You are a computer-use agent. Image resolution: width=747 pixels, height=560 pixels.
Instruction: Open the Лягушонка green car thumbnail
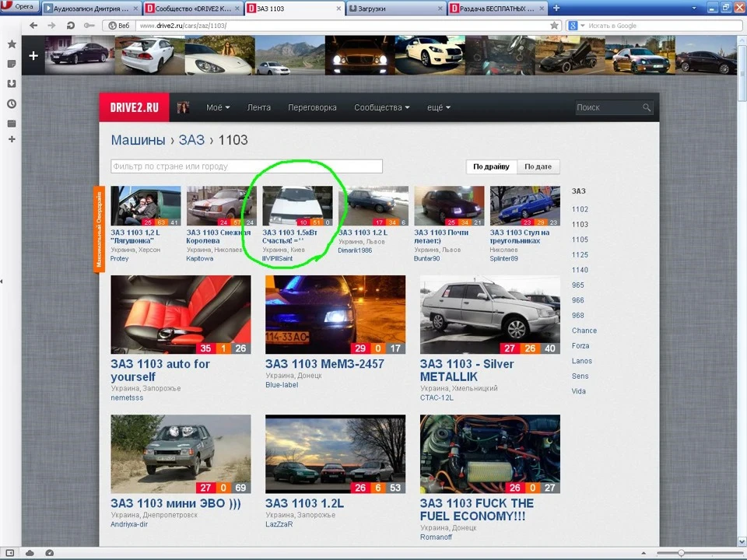point(146,205)
